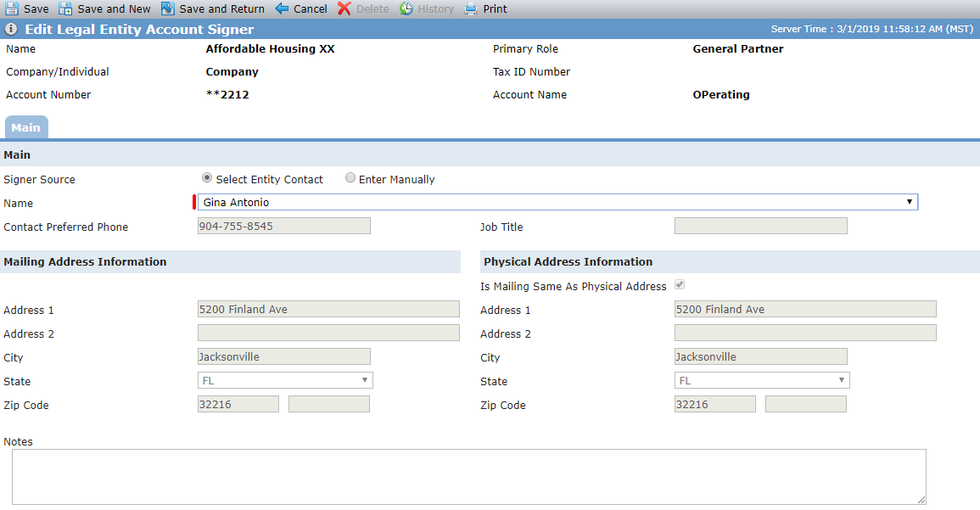This screenshot has width=980, height=510.
Task: Expand the mailing address State dropdown
Action: click(285, 380)
